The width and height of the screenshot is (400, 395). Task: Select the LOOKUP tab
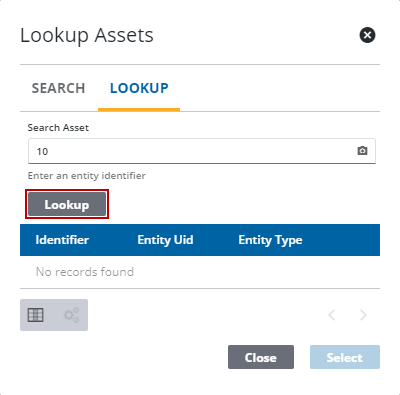[139, 88]
